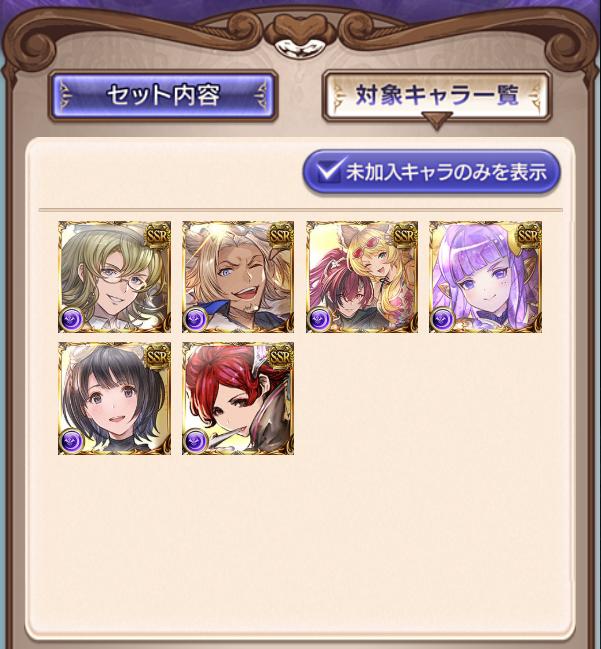Pick the purple-haired elf girl portrait
Screen dimensions: 601x649
(x=486, y=277)
